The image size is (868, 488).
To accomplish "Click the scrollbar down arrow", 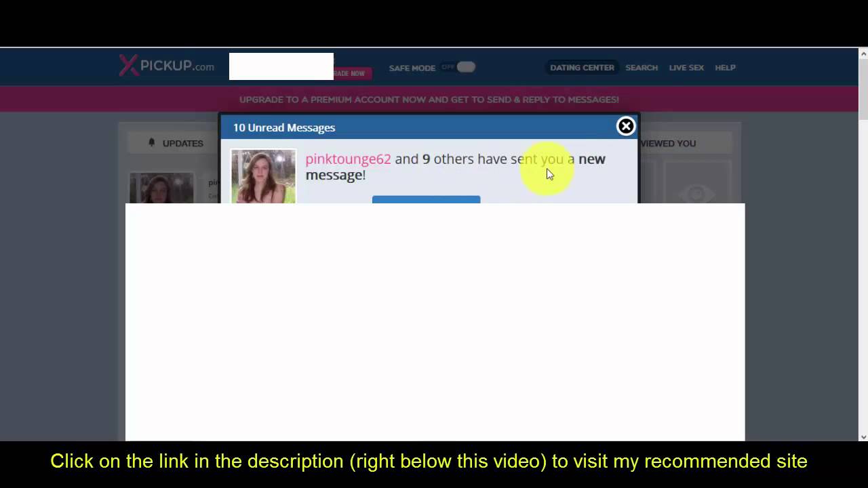I will pos(863,436).
